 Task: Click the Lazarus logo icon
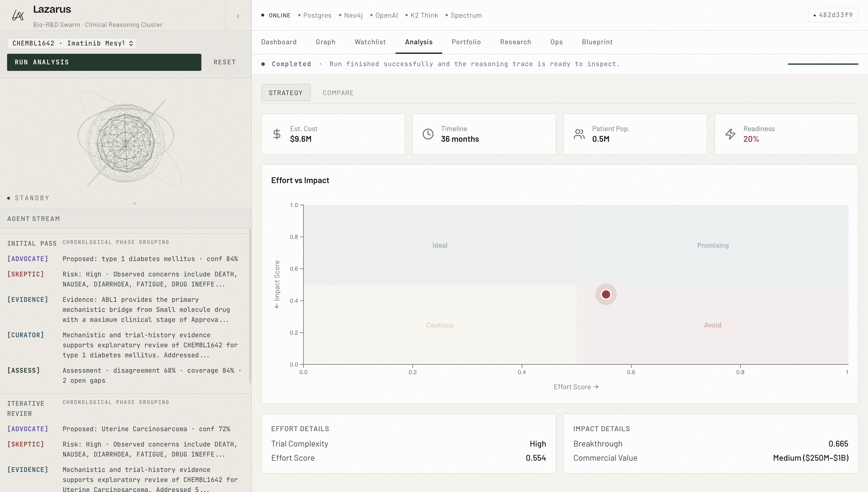click(17, 15)
